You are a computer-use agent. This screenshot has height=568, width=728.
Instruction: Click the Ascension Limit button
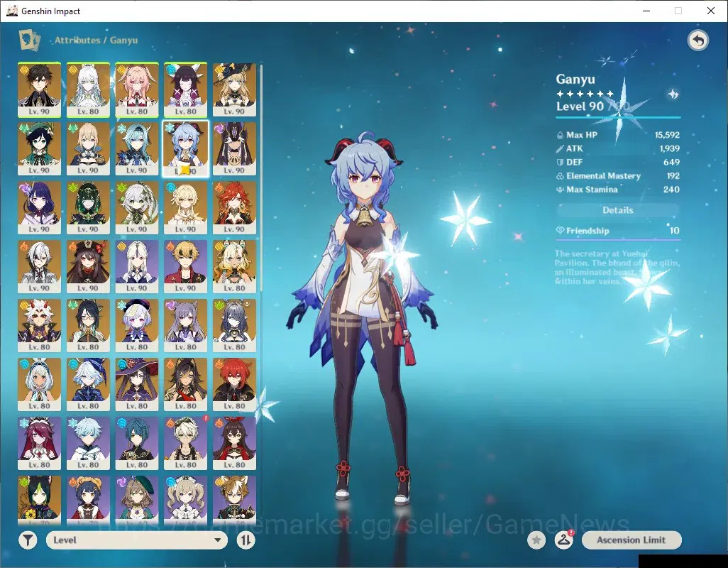point(632,540)
